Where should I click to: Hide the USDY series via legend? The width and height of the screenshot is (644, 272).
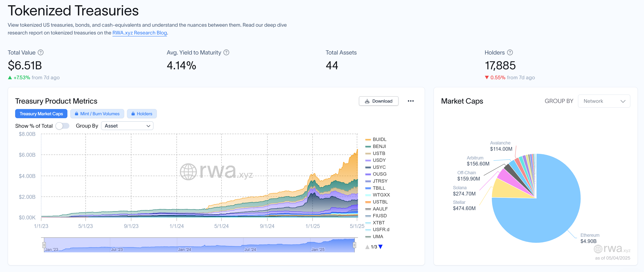[379, 160]
